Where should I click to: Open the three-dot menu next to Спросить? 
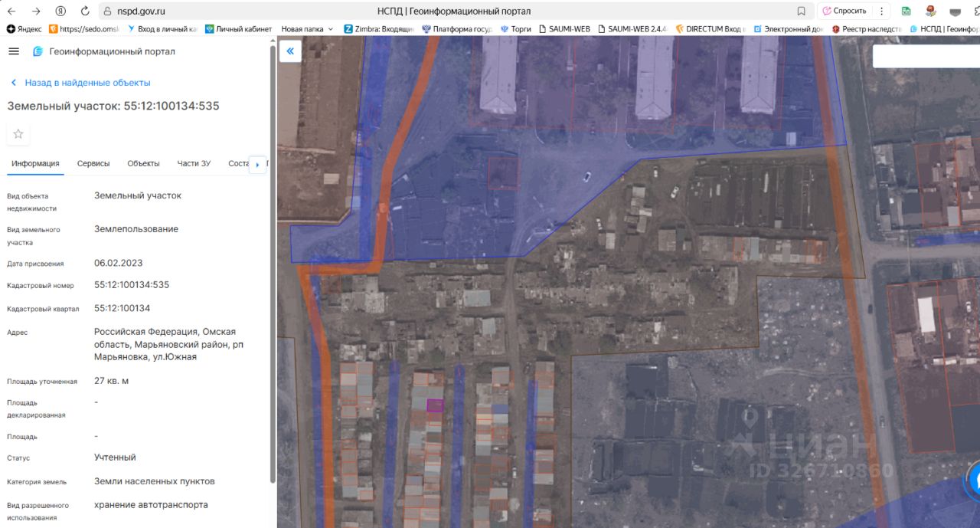[x=882, y=11]
